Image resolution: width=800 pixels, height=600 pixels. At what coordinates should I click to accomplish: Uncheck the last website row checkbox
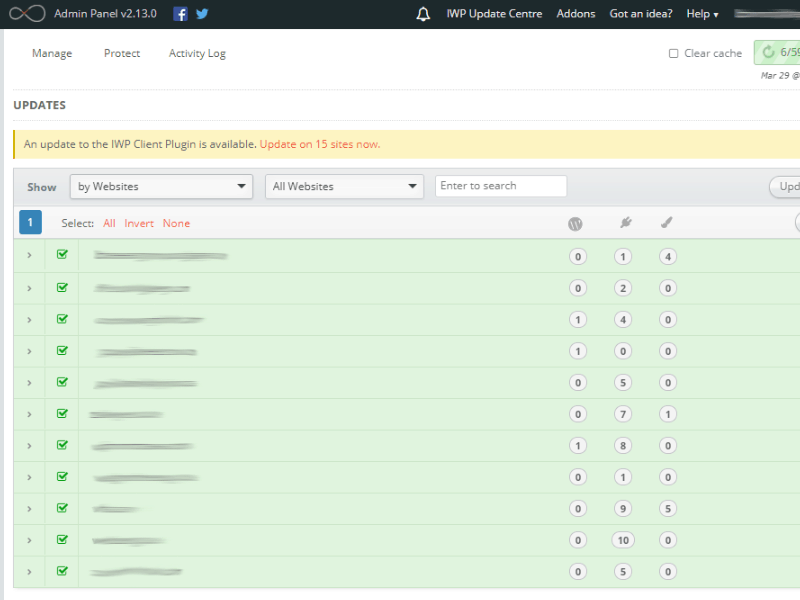tap(62, 571)
